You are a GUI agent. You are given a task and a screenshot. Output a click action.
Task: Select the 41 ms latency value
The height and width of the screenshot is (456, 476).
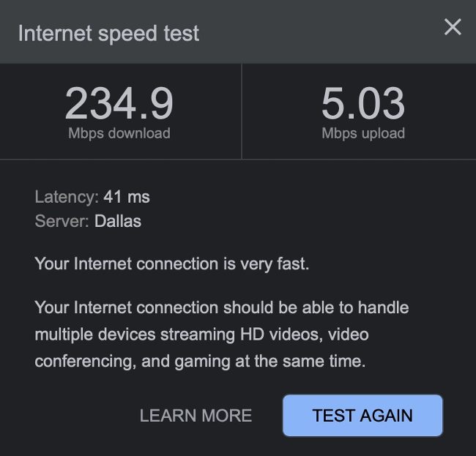127,196
